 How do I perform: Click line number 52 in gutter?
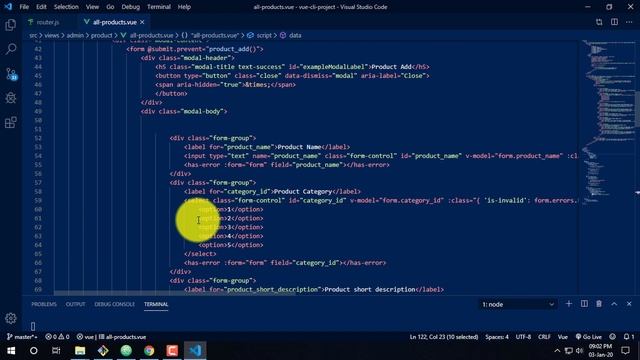pyautogui.click(x=38, y=138)
